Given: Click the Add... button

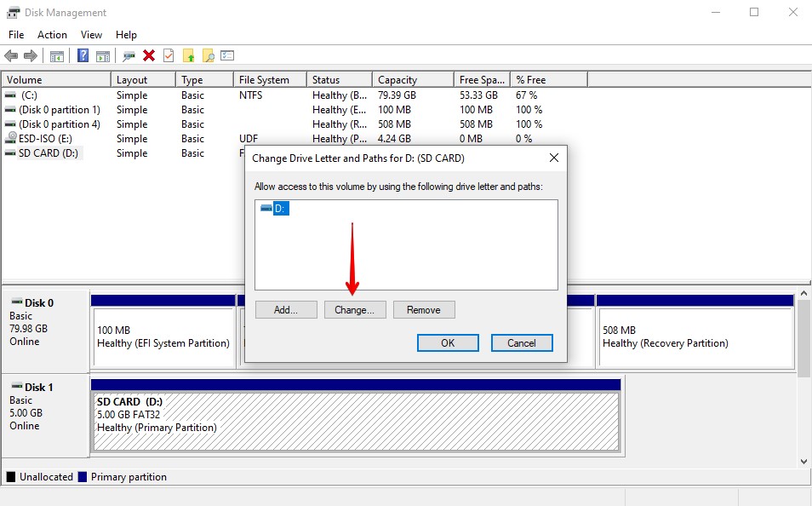Looking at the screenshot, I should [286, 309].
